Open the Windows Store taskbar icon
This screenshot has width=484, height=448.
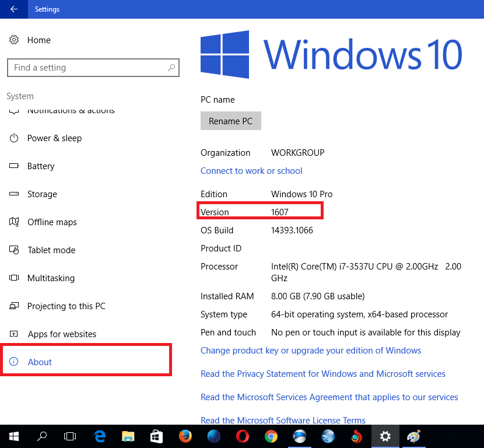pos(156,436)
